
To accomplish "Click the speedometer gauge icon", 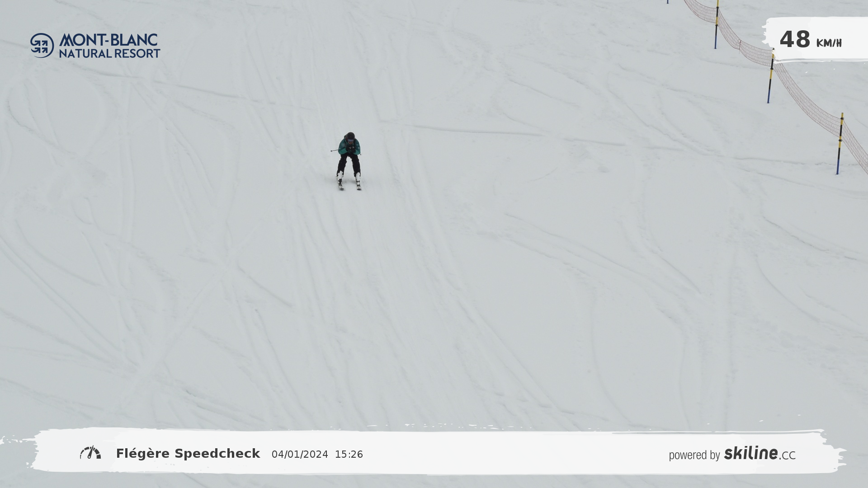I will click(x=90, y=453).
